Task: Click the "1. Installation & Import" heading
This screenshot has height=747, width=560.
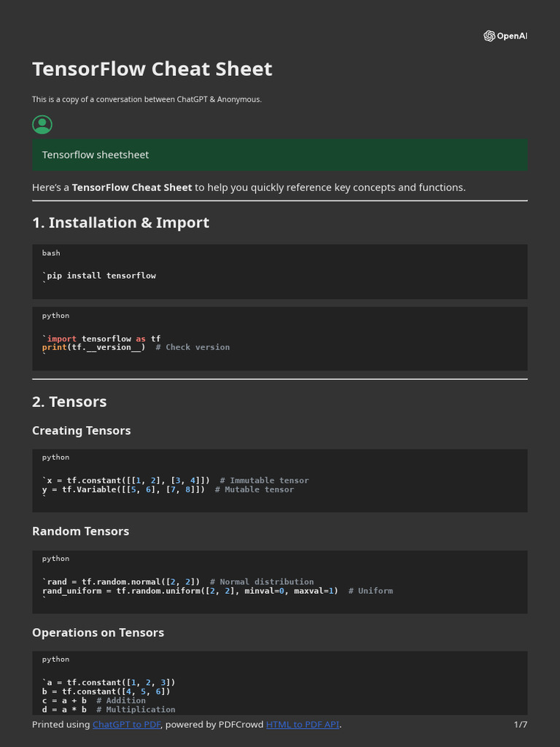Action: click(120, 222)
